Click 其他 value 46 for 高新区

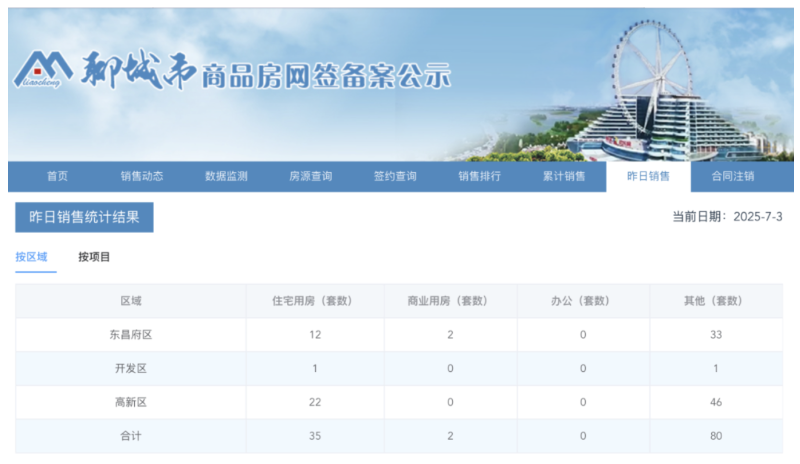coord(716,402)
